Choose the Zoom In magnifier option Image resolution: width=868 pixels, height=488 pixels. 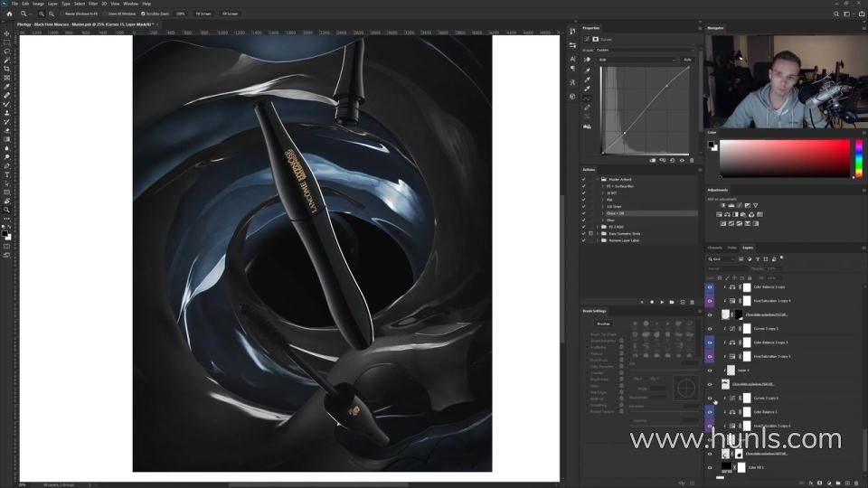42,14
